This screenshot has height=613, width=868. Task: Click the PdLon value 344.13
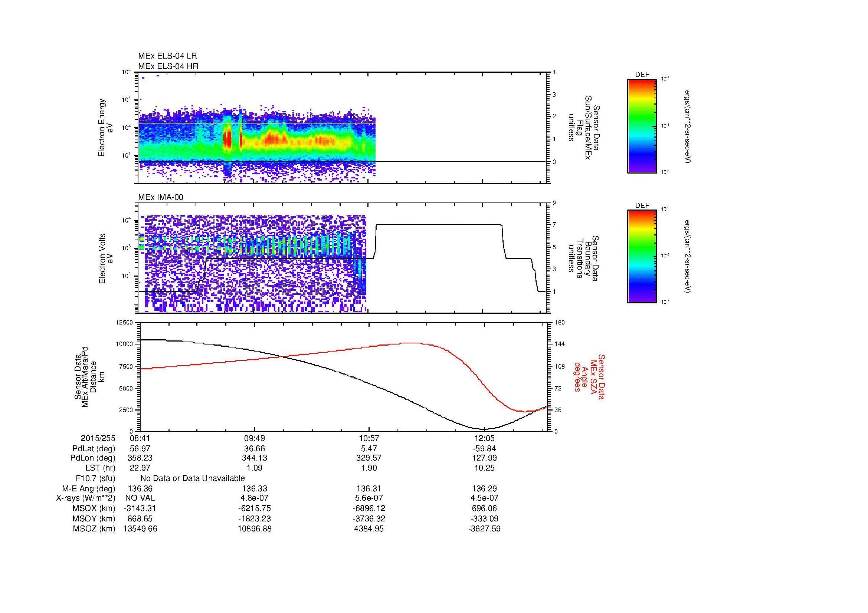pyautogui.click(x=255, y=458)
